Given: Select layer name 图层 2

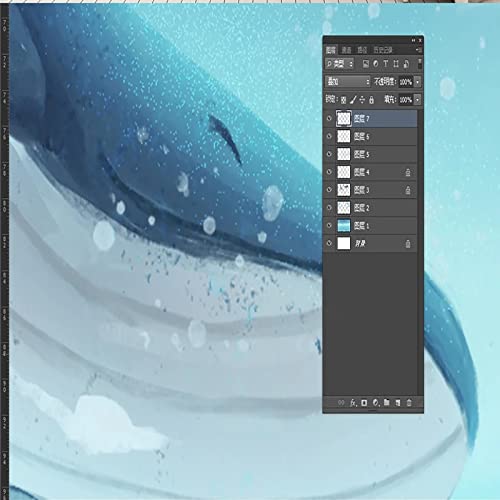Looking at the screenshot, I should (x=362, y=208).
